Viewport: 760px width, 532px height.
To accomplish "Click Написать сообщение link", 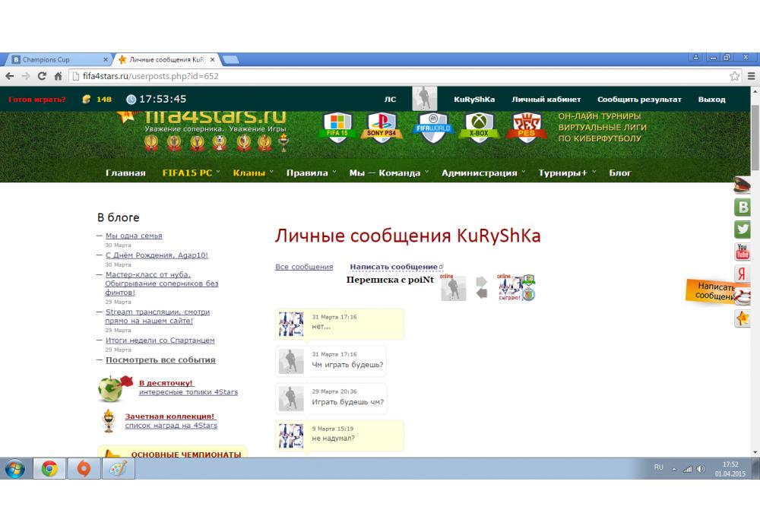I will click(394, 267).
